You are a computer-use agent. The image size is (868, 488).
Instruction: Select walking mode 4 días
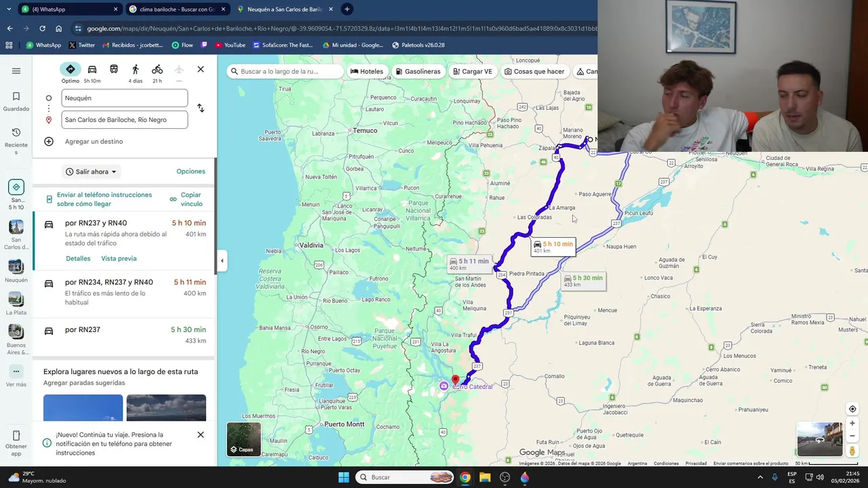click(136, 73)
